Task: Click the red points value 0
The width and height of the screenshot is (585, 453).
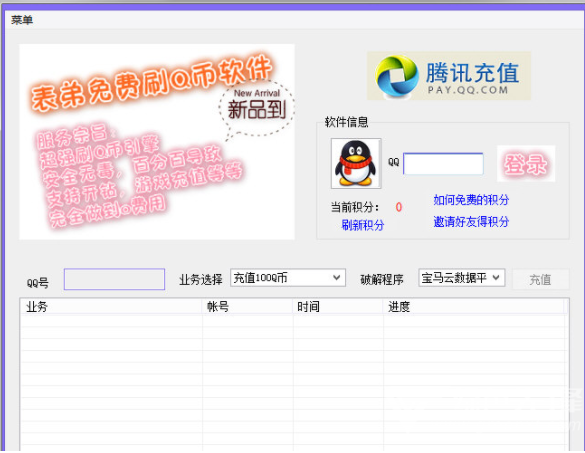Action: [398, 207]
